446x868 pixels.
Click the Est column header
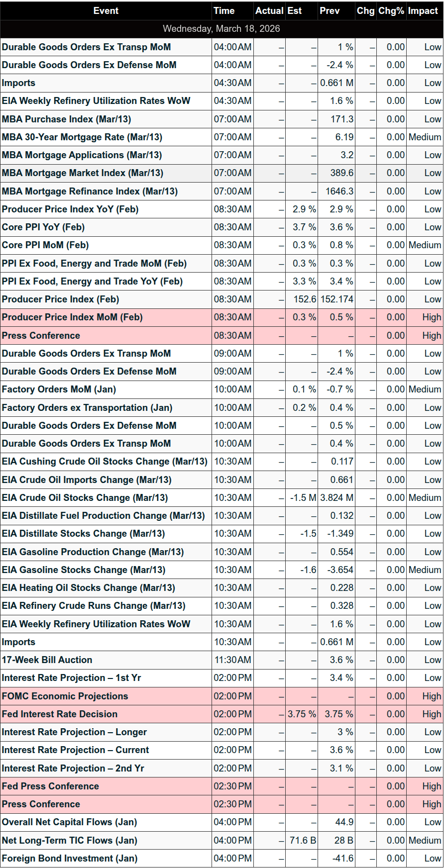point(295,10)
